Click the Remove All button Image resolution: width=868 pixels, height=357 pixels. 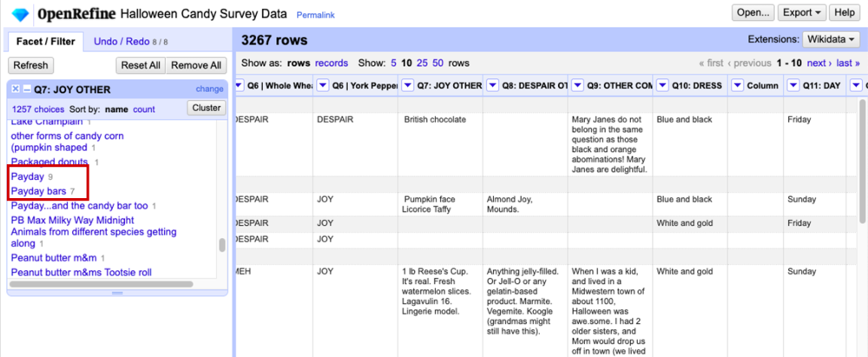click(x=196, y=65)
